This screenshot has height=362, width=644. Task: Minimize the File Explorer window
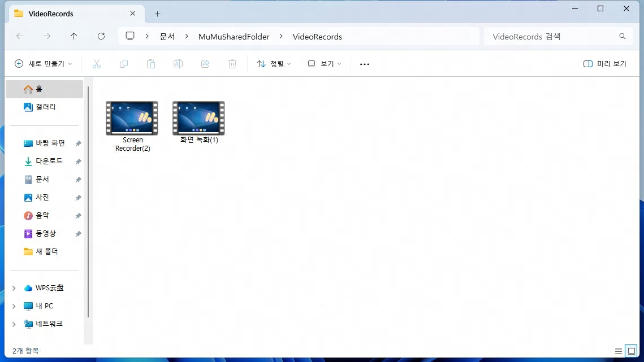pyautogui.click(x=575, y=8)
